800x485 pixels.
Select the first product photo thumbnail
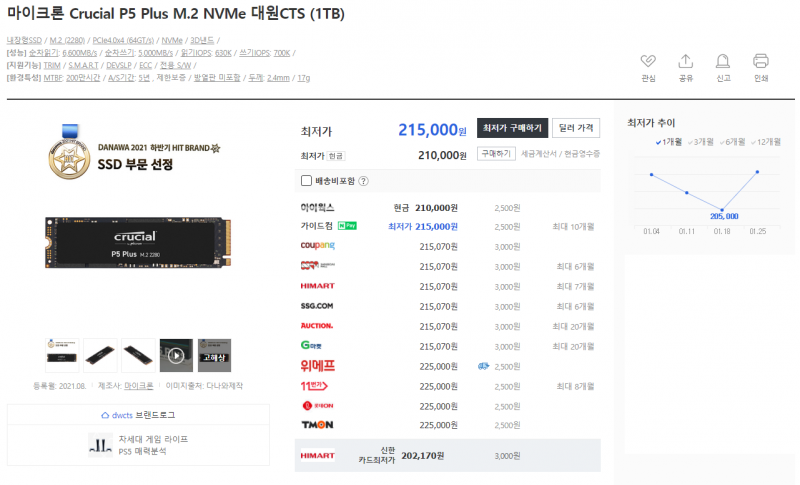tap(62, 355)
